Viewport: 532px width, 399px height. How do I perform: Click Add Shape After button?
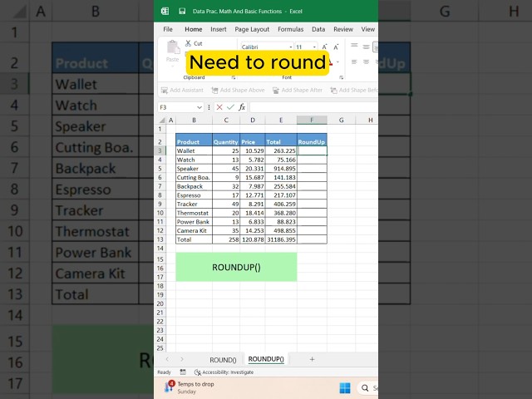point(298,90)
